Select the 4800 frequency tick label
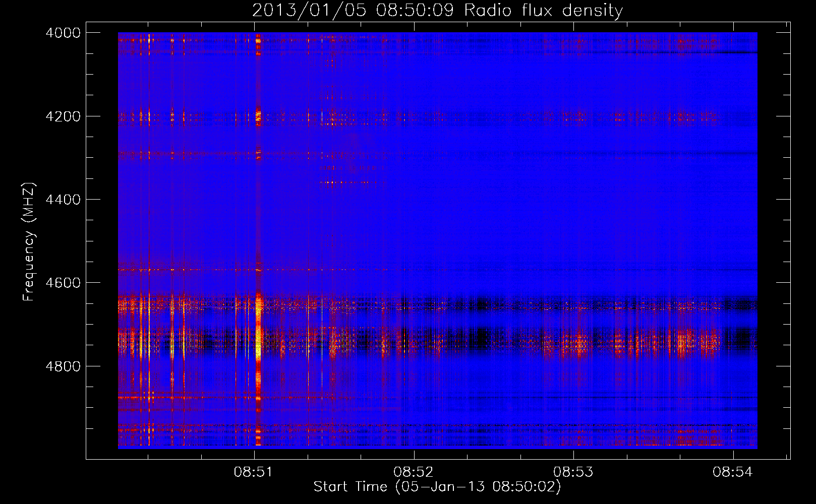 point(63,366)
